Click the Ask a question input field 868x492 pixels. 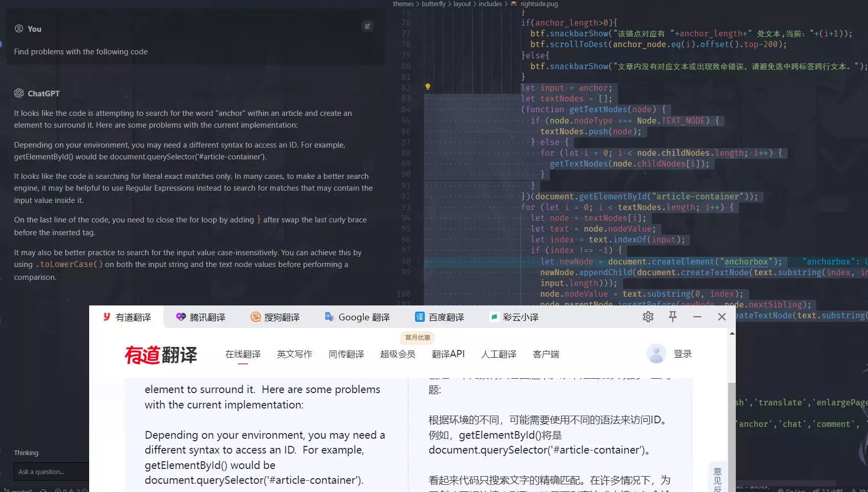click(x=51, y=471)
